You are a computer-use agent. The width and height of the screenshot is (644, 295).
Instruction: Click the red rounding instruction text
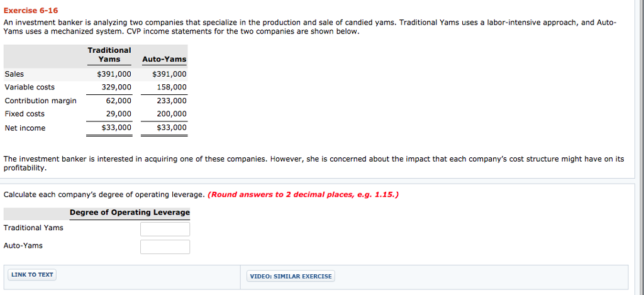(x=303, y=195)
